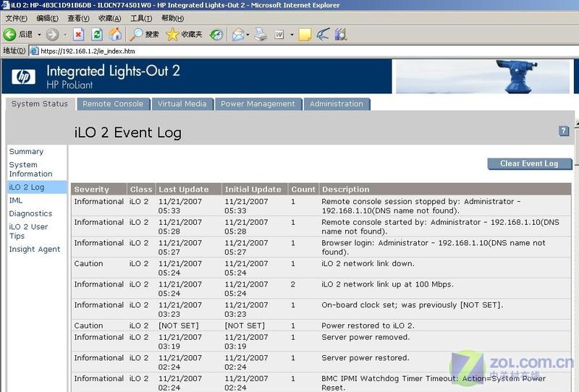Viewport: 579px width, 392px height.
Task: Open the Diagnostics sidebar link
Action: [x=30, y=213]
